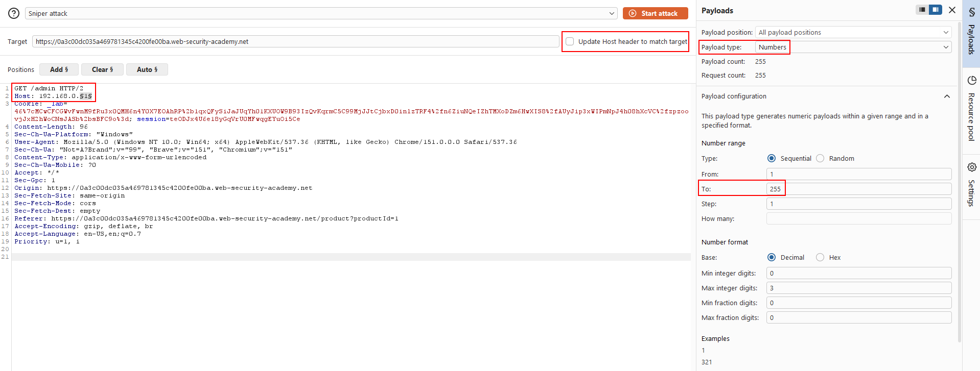980x371 pixels.
Task: Click the Start attack button
Action: (x=655, y=13)
